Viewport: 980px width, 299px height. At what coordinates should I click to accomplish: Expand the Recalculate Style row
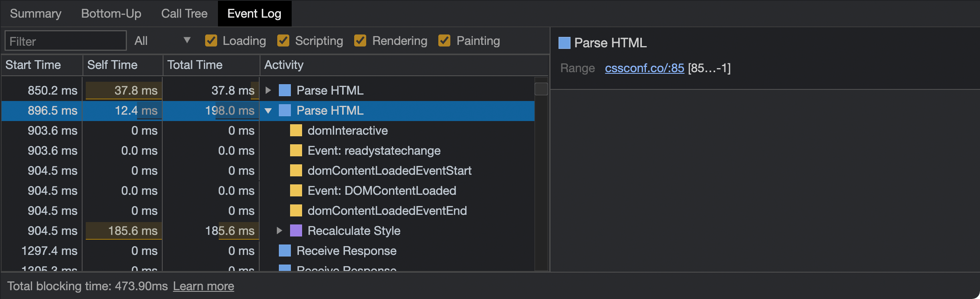280,231
